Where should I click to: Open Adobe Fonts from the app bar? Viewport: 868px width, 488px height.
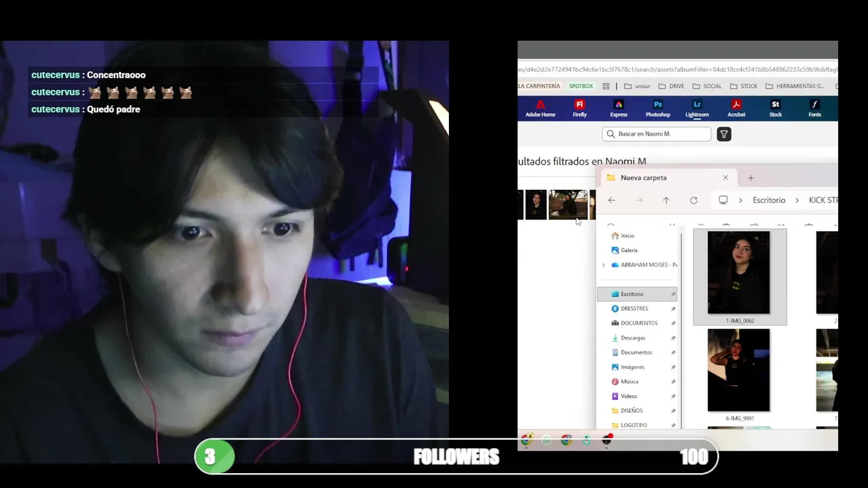[815, 108]
